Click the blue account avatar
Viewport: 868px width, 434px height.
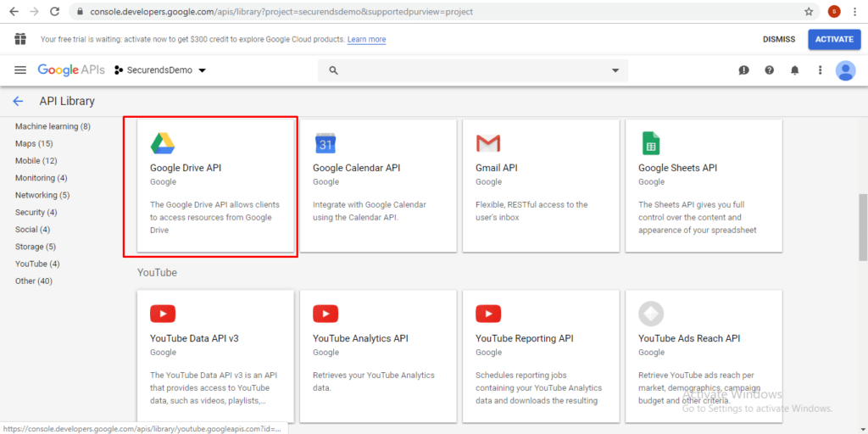point(845,70)
